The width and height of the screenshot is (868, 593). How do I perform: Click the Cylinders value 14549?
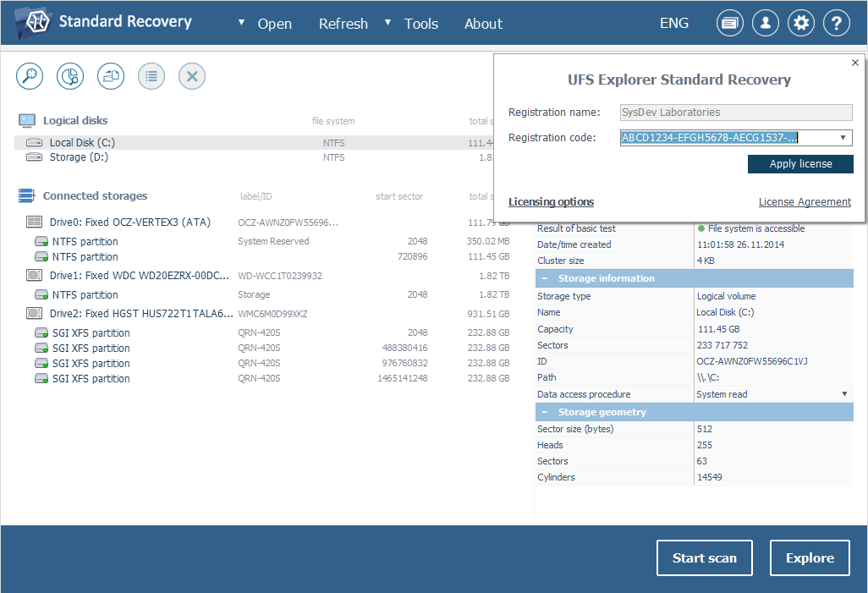(709, 477)
